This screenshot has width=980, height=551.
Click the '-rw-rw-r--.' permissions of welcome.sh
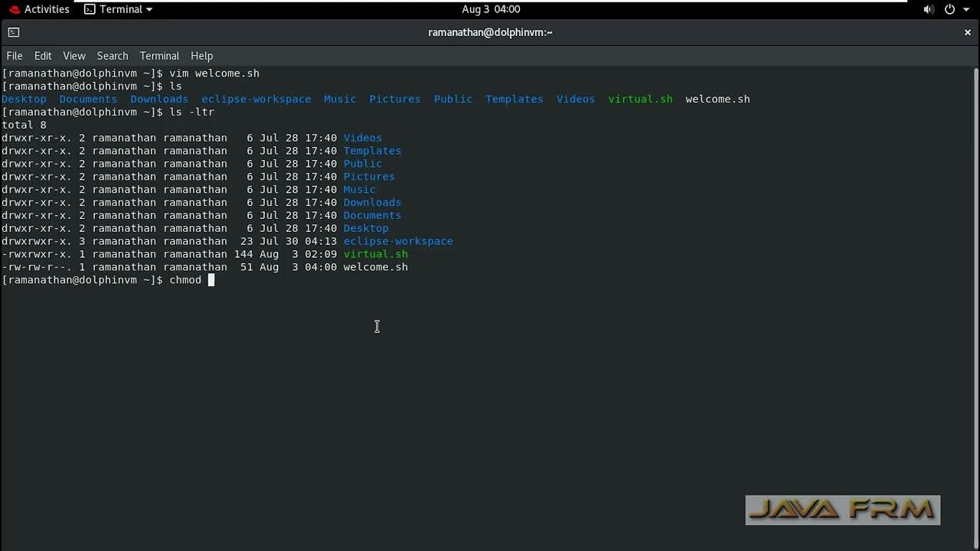(37, 267)
